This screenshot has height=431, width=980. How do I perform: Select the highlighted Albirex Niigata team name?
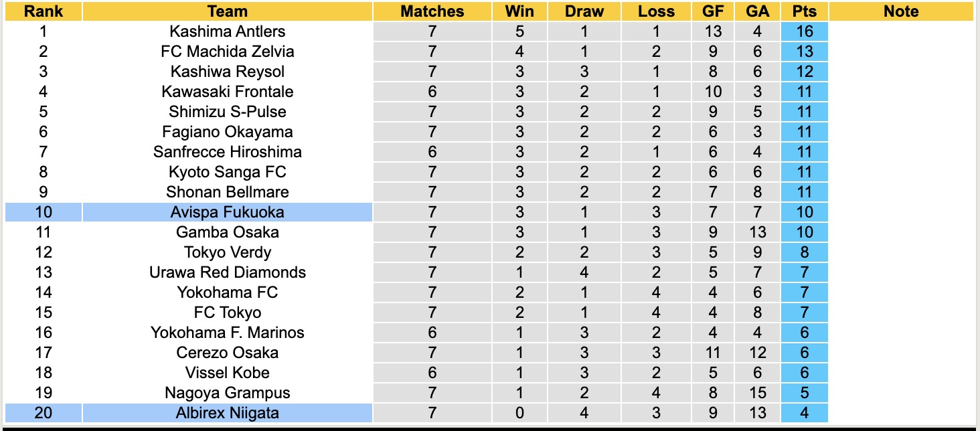pyautogui.click(x=228, y=413)
